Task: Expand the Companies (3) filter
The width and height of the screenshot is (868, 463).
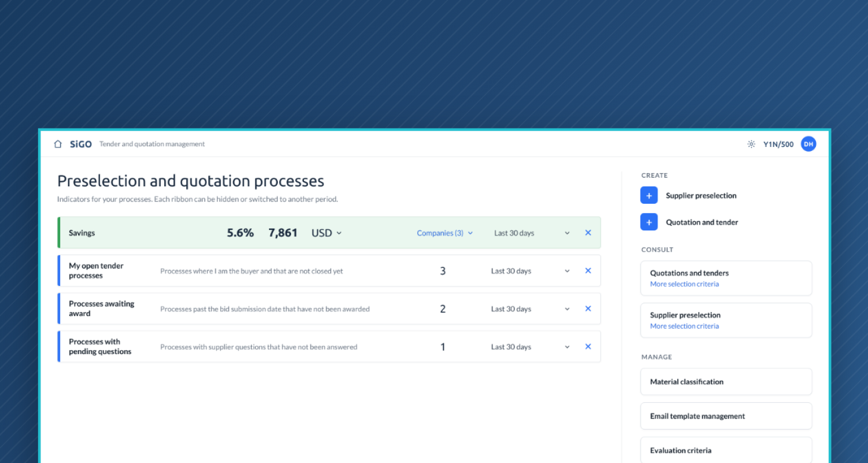Action: click(445, 233)
